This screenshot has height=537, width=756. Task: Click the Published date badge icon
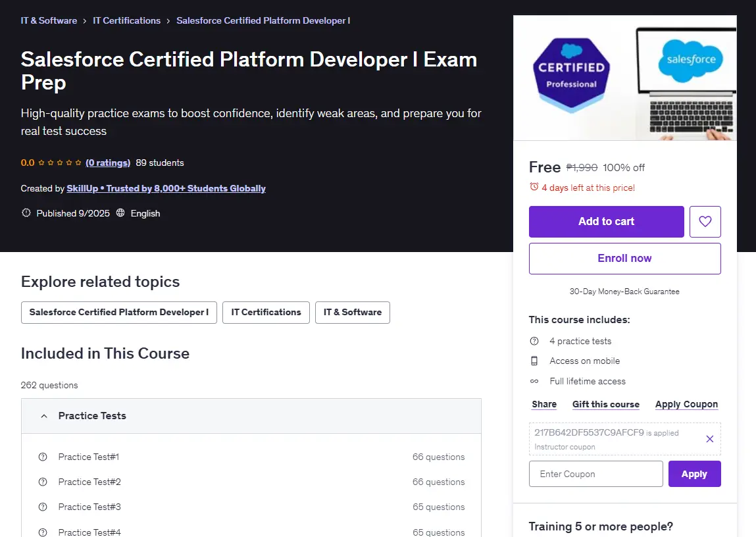click(26, 213)
